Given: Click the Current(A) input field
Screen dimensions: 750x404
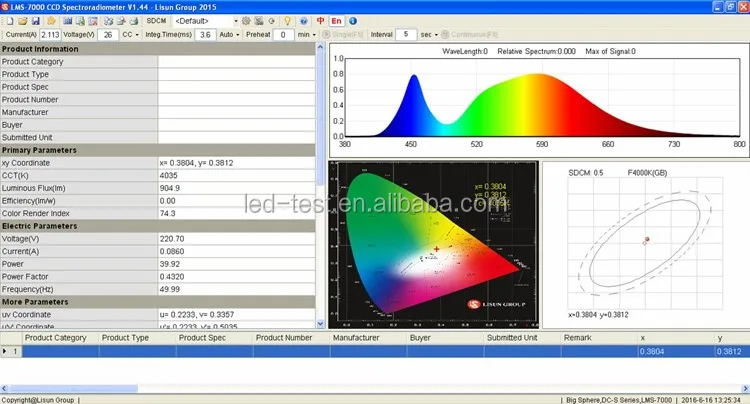Looking at the screenshot, I should point(50,34).
